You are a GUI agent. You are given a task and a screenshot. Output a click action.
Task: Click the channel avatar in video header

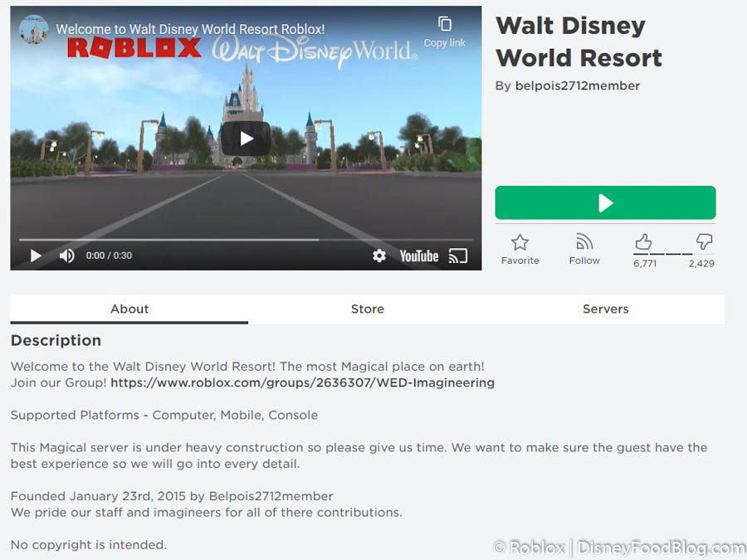pos(33,29)
